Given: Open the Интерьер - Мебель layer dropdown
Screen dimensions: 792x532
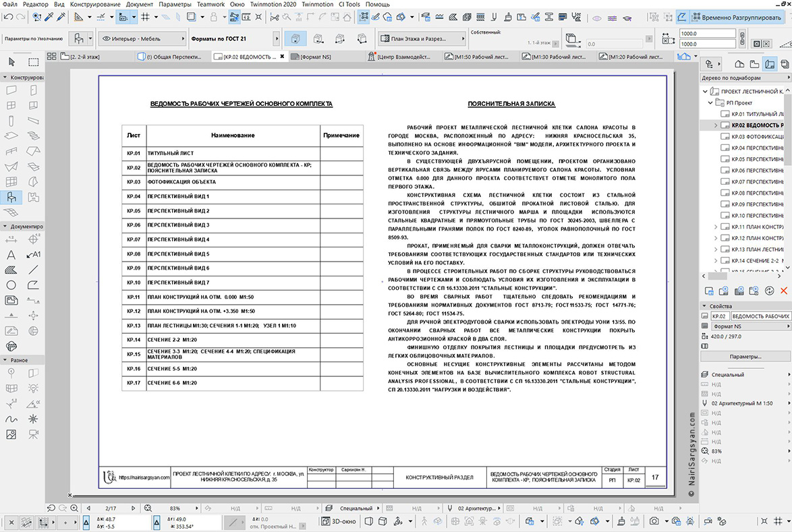Looking at the screenshot, I should pyautogui.click(x=143, y=38).
